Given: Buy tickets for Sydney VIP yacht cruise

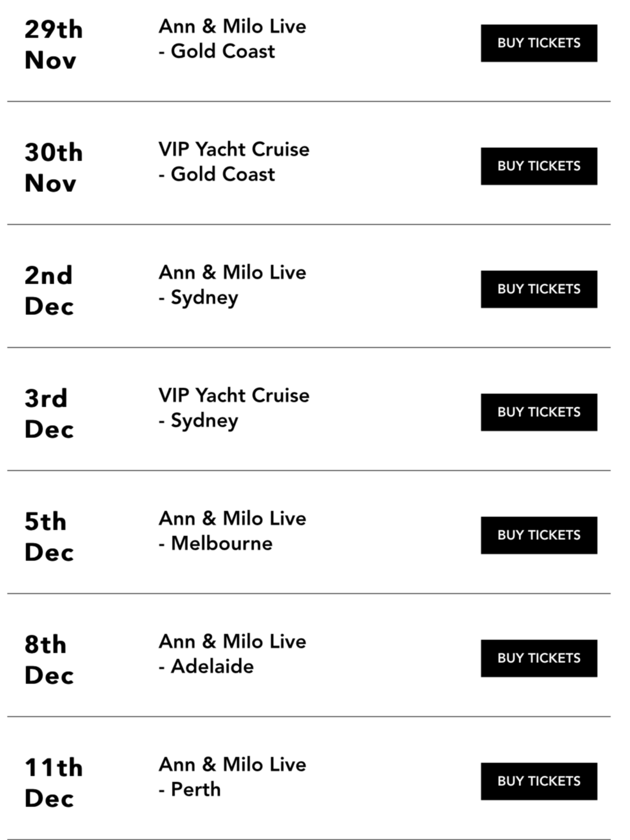Looking at the screenshot, I should coord(539,412).
